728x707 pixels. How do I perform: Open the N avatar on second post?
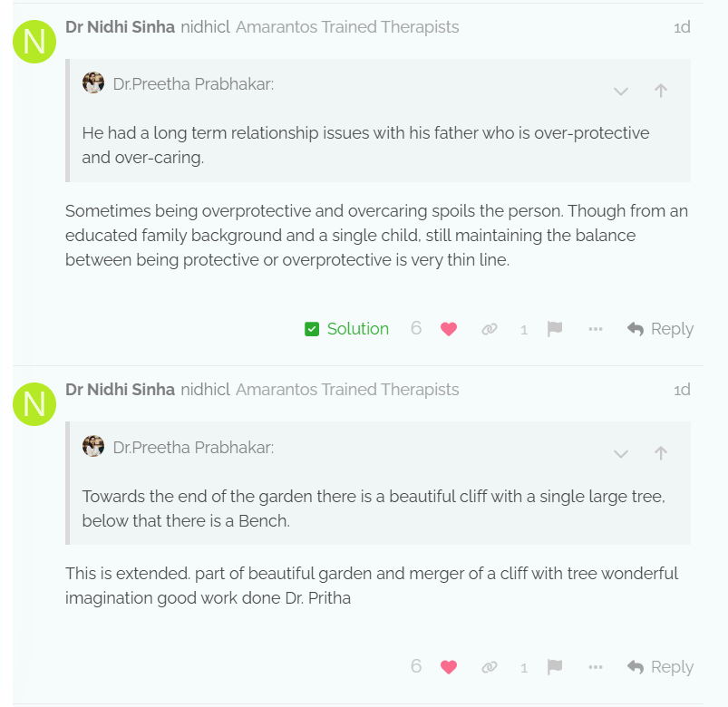[x=34, y=403]
